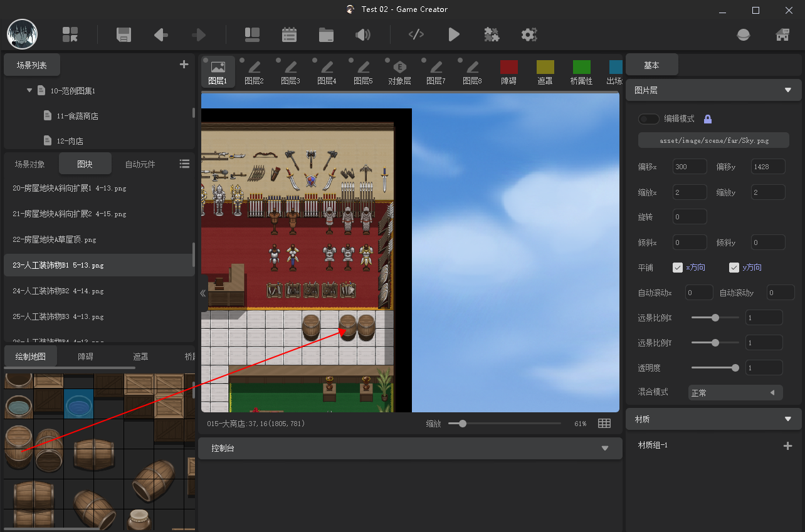The height and width of the screenshot is (532, 805).
Task: Click the 透明度 slider
Action: [x=715, y=368]
